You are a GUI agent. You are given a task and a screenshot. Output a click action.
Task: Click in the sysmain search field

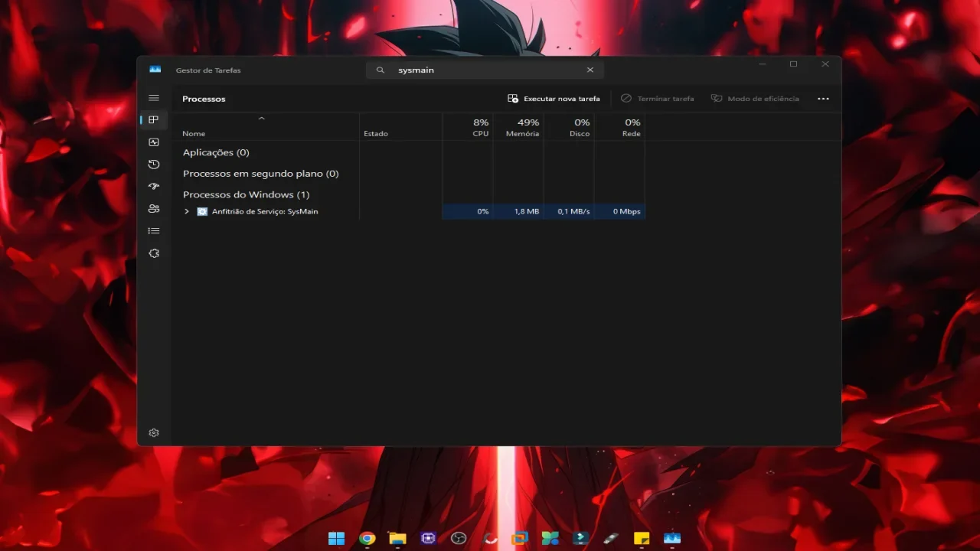(485, 70)
